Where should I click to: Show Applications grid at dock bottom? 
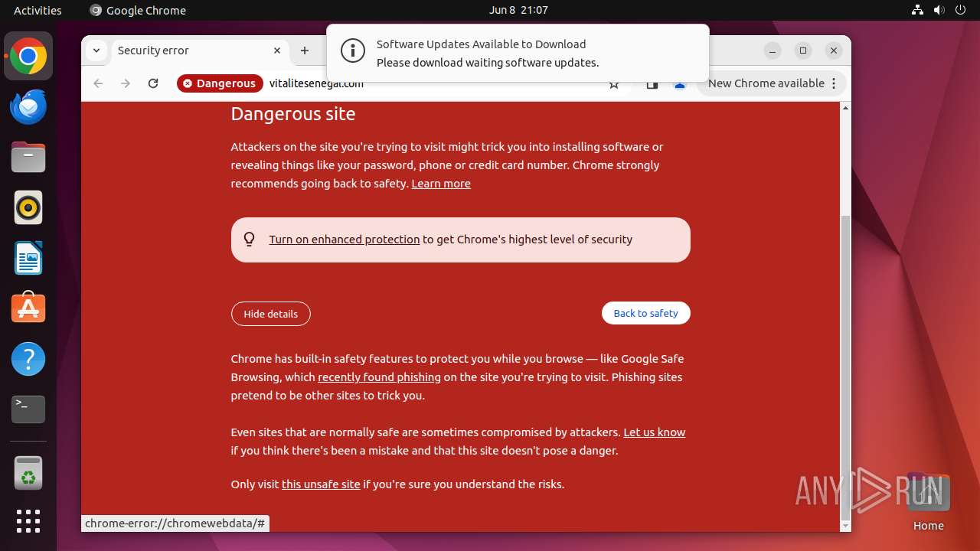[x=28, y=521]
